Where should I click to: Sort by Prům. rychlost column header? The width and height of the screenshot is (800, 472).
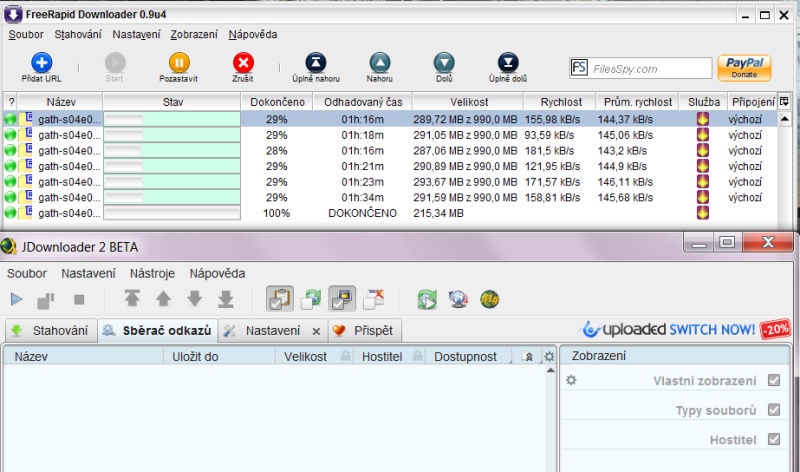coord(638,102)
